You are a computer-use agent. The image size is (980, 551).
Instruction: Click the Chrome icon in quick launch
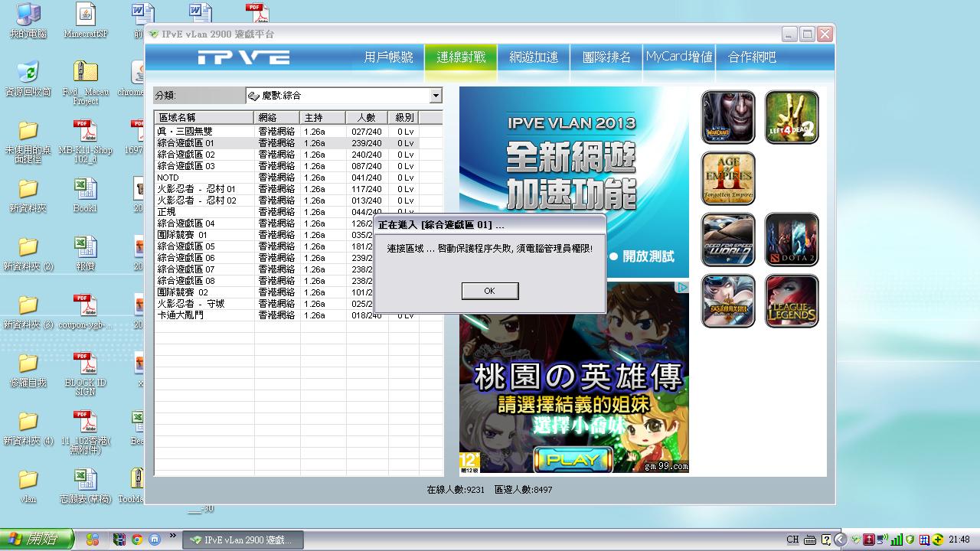pos(137,540)
